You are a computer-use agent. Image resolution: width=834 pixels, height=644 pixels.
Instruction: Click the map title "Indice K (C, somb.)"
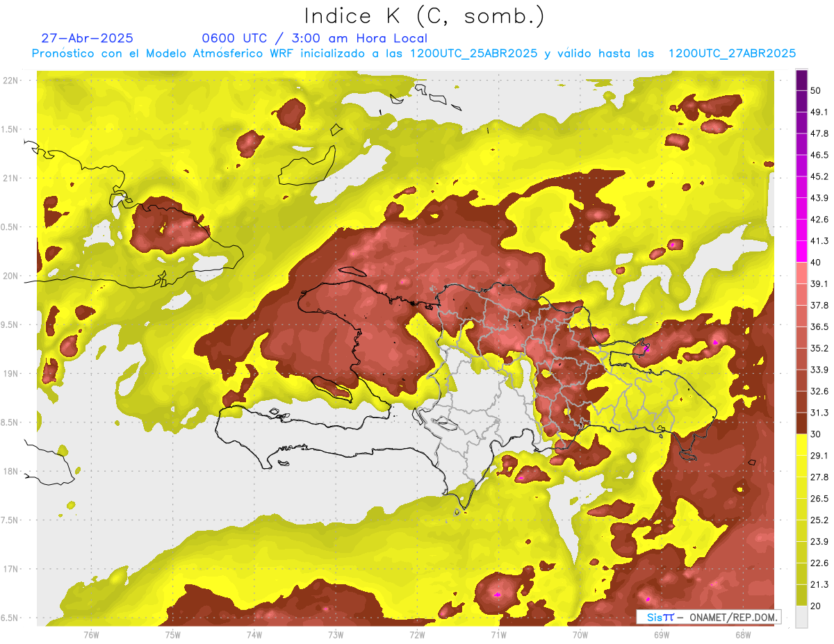(x=424, y=16)
